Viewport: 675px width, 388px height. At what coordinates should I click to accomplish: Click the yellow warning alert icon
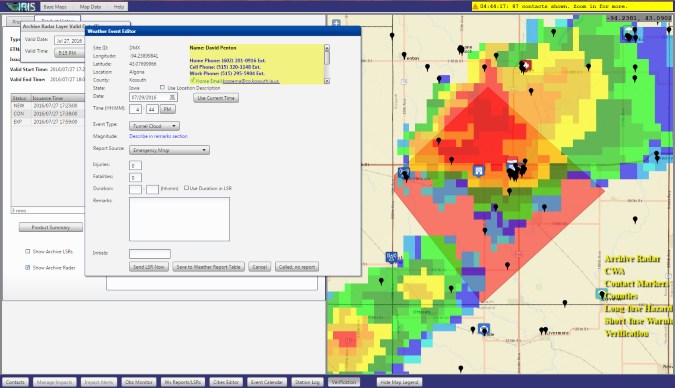point(475,6)
